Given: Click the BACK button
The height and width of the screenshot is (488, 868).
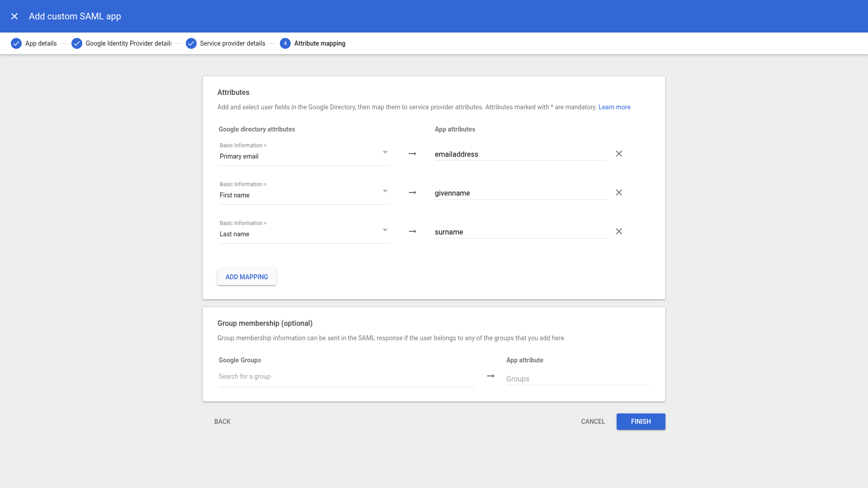Looking at the screenshot, I should [x=222, y=421].
